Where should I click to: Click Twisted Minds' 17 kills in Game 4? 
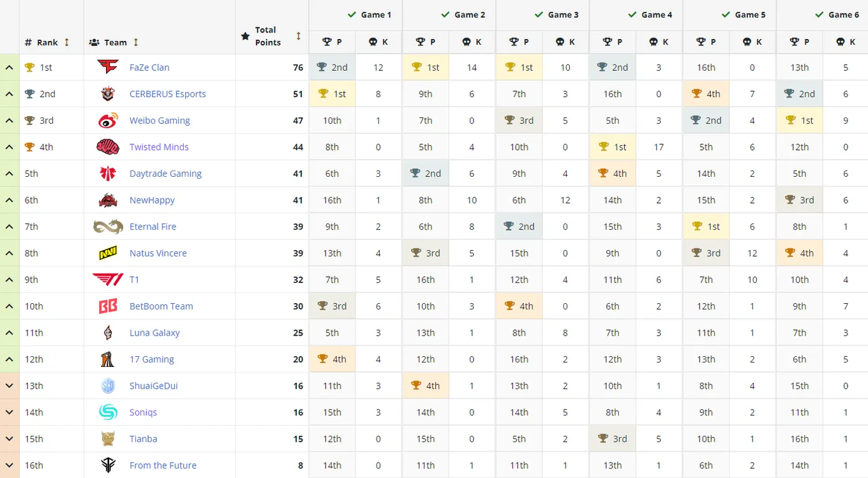coord(659,147)
